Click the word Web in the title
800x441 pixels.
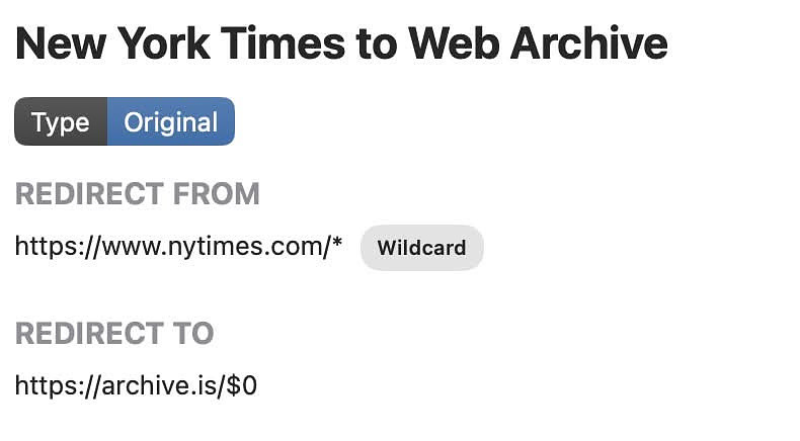point(454,44)
